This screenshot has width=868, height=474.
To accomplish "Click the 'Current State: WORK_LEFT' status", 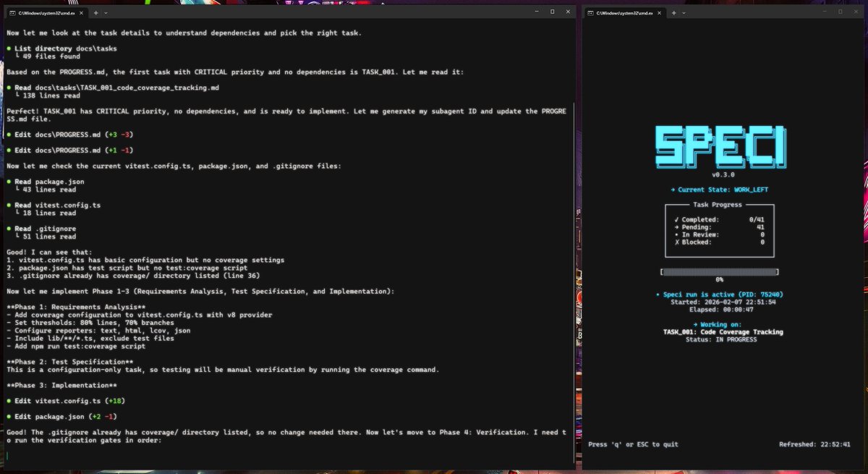I will pyautogui.click(x=720, y=190).
